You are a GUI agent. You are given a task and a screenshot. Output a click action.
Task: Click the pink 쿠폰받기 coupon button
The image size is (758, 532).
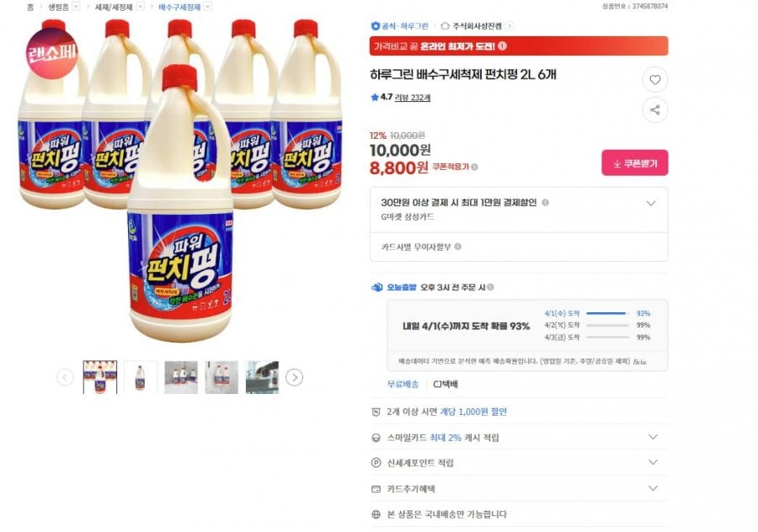coord(635,162)
